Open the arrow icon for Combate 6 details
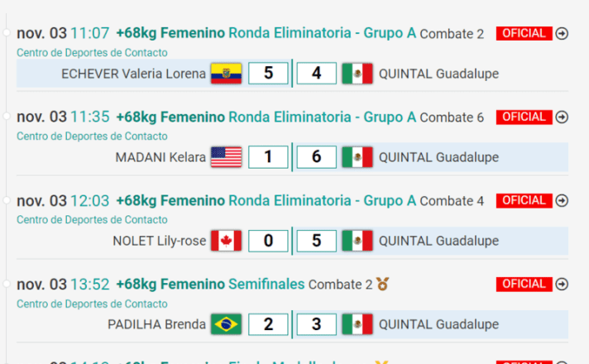The height and width of the screenshot is (364, 589). point(563,117)
